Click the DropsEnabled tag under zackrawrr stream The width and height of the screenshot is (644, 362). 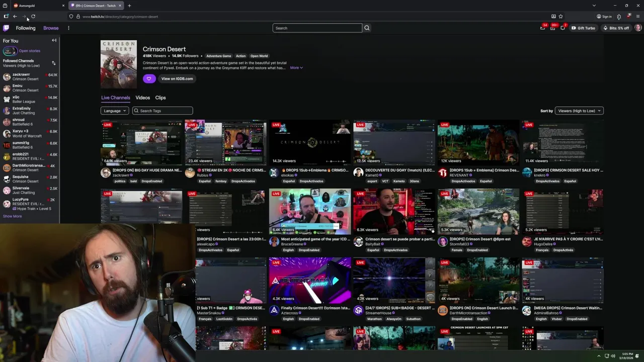pyautogui.click(x=151, y=181)
